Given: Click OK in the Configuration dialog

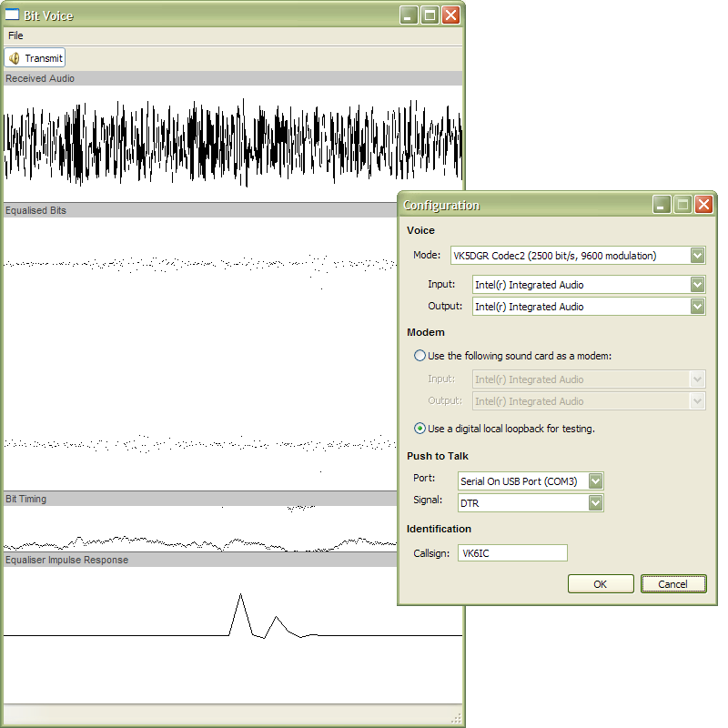Looking at the screenshot, I should (601, 584).
